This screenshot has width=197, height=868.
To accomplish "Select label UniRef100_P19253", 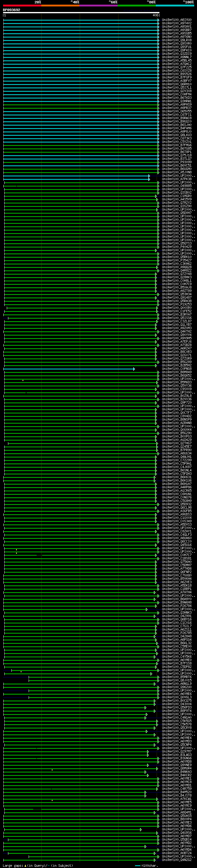I will point(177,304).
